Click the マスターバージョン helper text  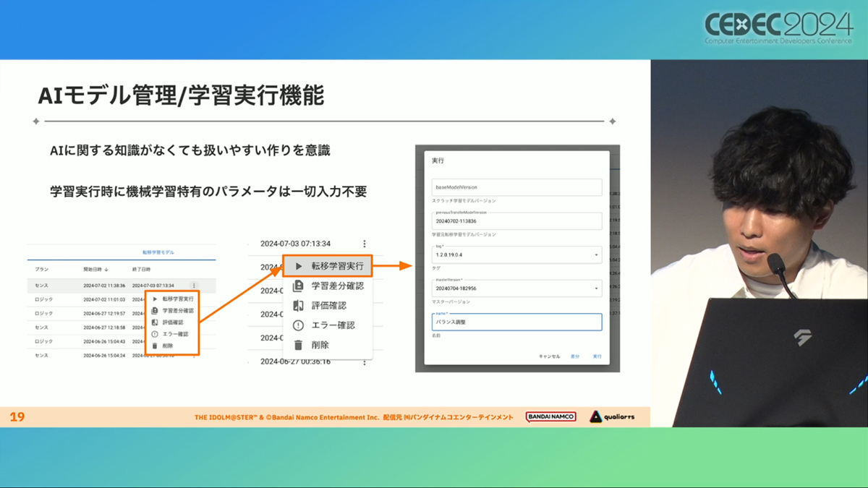coord(451,301)
